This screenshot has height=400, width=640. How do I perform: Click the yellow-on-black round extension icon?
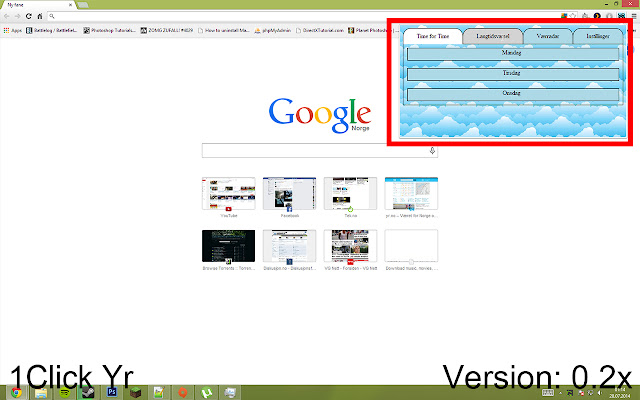(597, 16)
